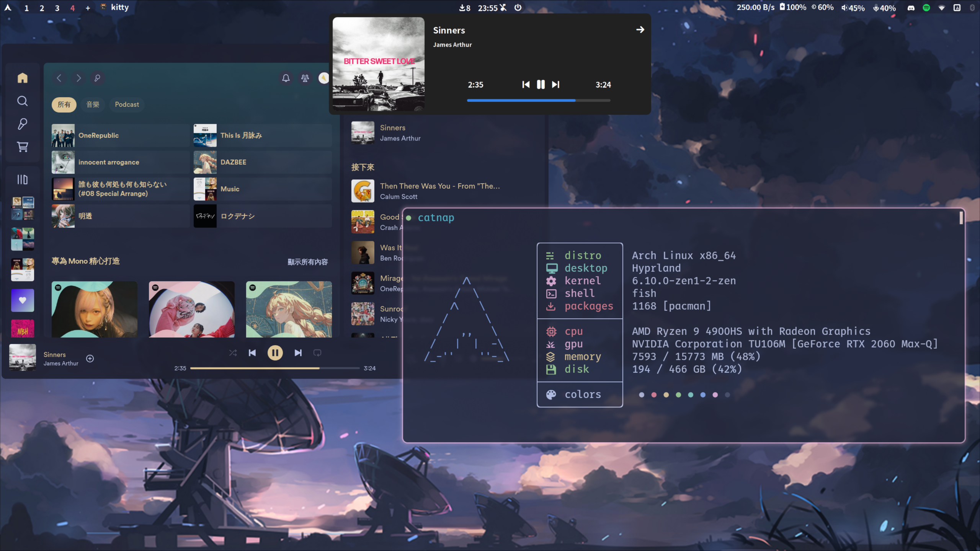Open the notifications bell icon
This screenshot has height=551, width=980.
[x=286, y=78]
